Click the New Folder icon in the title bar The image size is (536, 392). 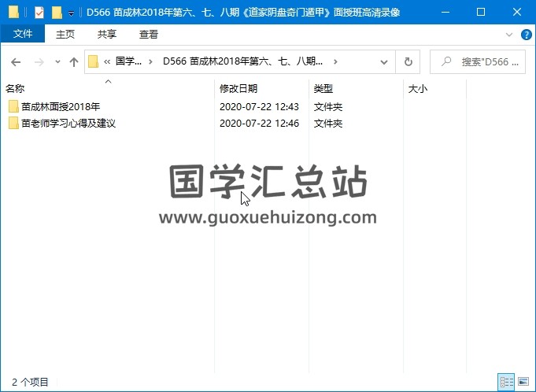pyautogui.click(x=57, y=13)
